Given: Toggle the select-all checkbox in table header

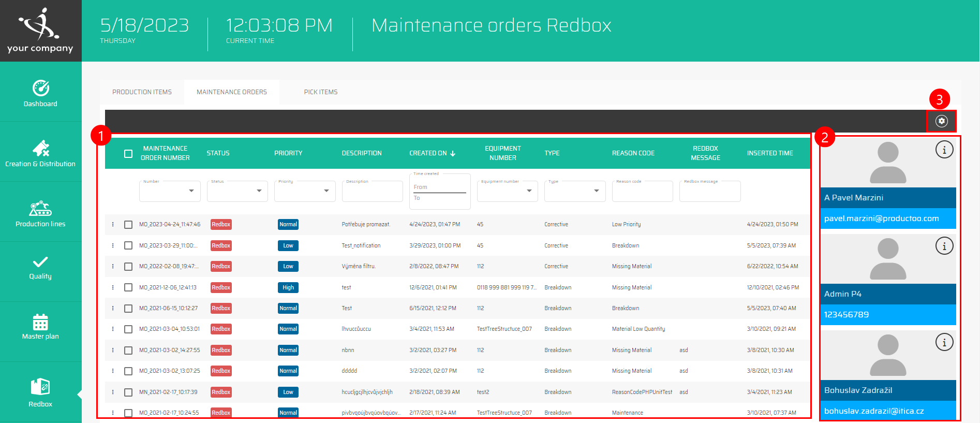Looking at the screenshot, I should (x=128, y=154).
